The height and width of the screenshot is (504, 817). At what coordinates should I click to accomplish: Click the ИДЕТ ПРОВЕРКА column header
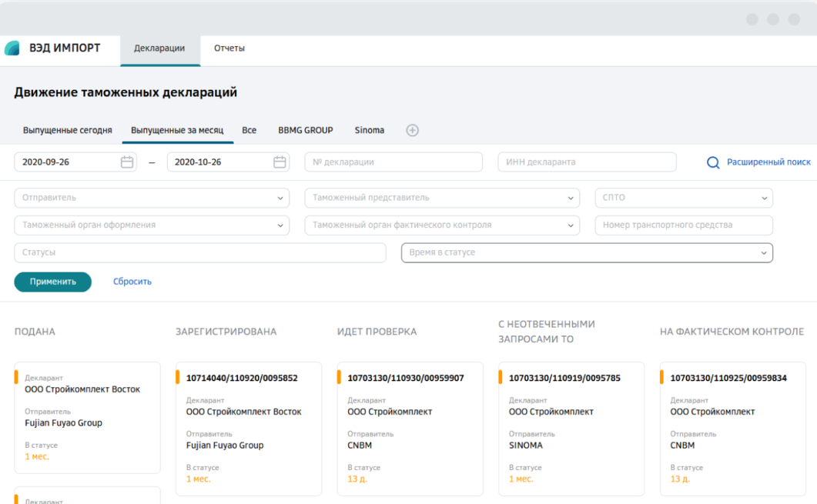click(x=377, y=332)
